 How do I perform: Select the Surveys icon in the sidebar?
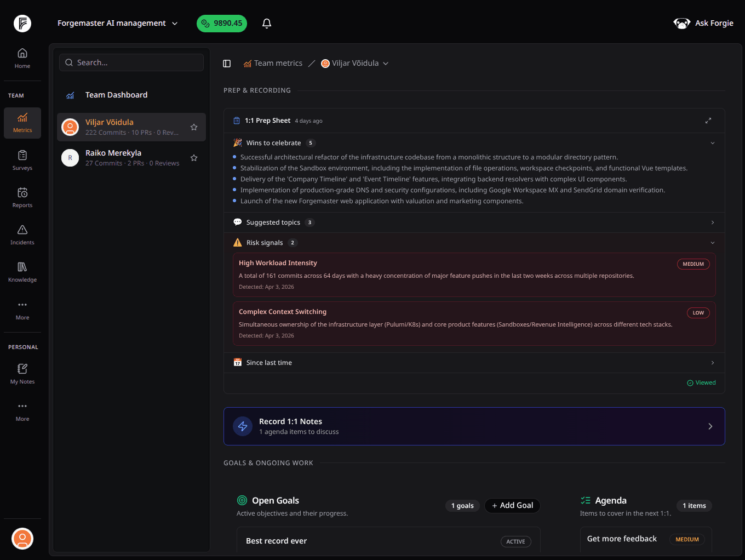coord(22,159)
